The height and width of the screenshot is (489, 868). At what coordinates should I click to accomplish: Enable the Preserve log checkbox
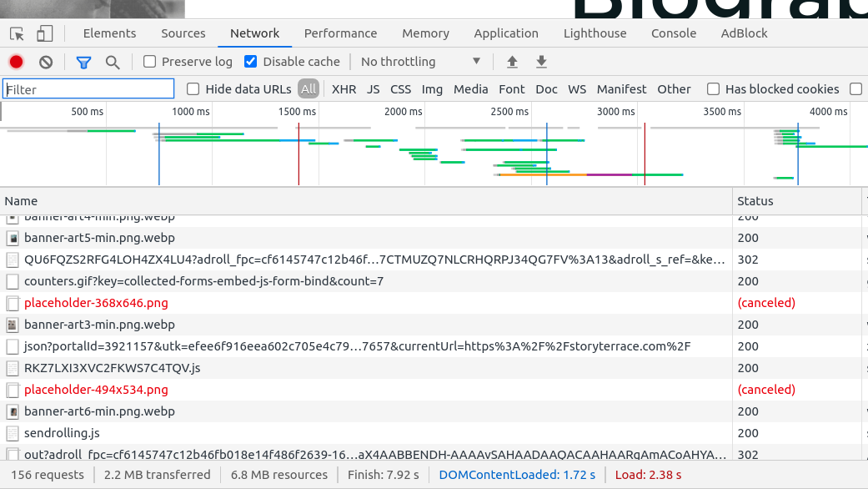click(x=149, y=62)
